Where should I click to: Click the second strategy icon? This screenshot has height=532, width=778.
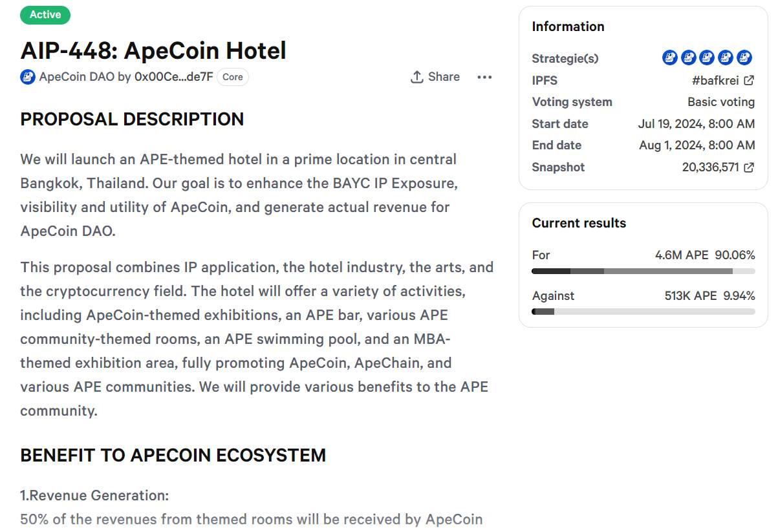[x=689, y=58]
